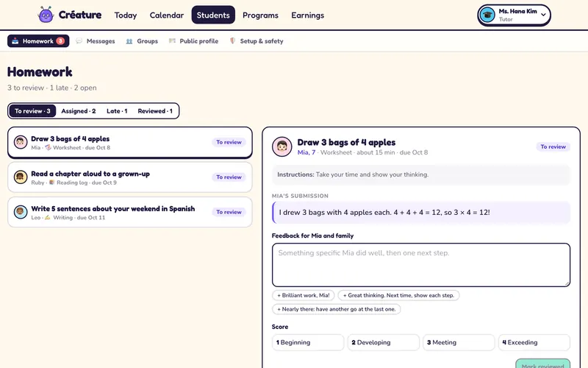
Task: Click the Messages speech bubble icon
Action: (x=79, y=41)
